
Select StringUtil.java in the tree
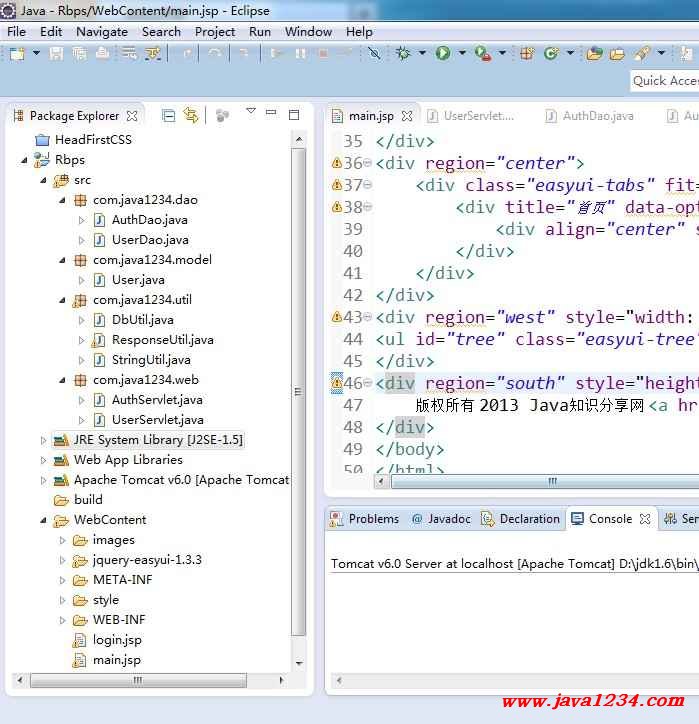pos(151,360)
